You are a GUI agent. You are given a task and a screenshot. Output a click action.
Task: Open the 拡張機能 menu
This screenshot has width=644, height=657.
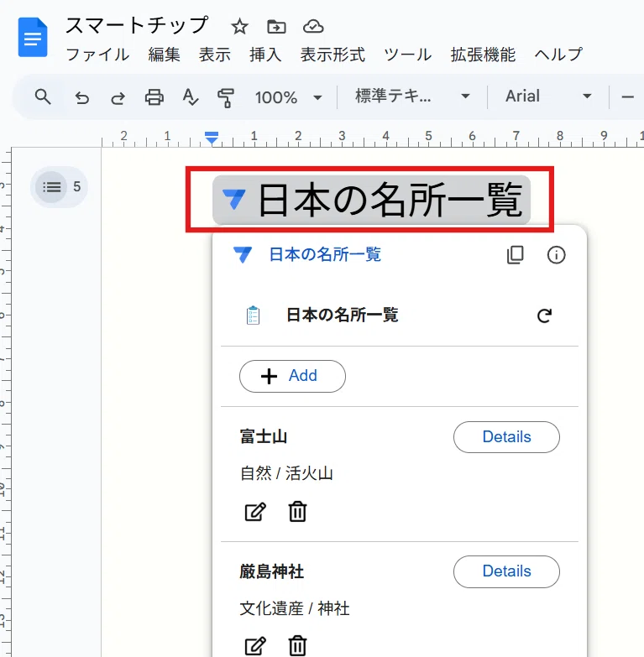point(483,55)
